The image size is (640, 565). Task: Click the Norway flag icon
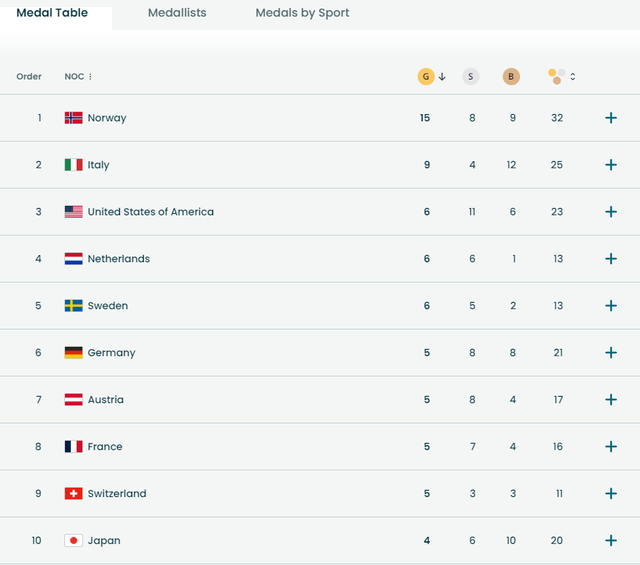tap(74, 118)
